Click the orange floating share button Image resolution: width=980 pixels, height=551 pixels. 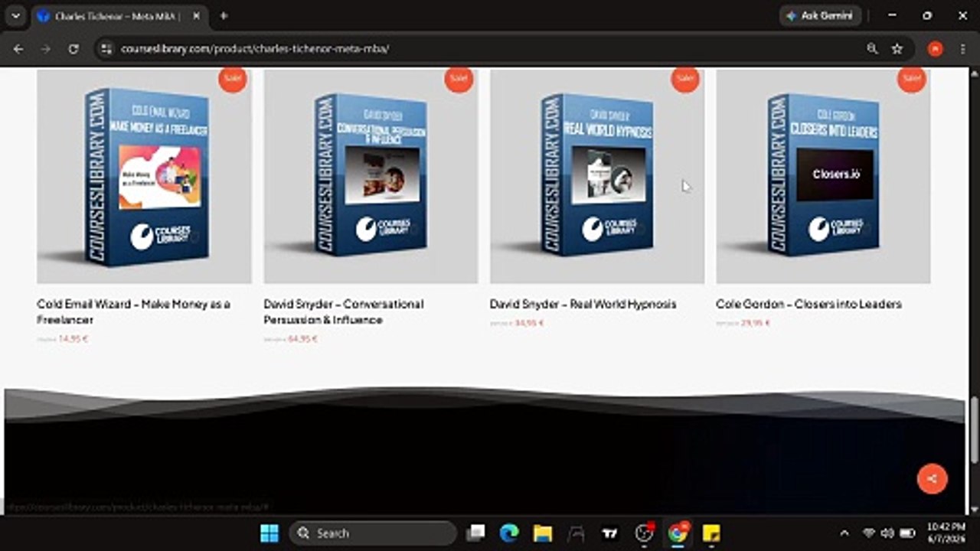[932, 479]
